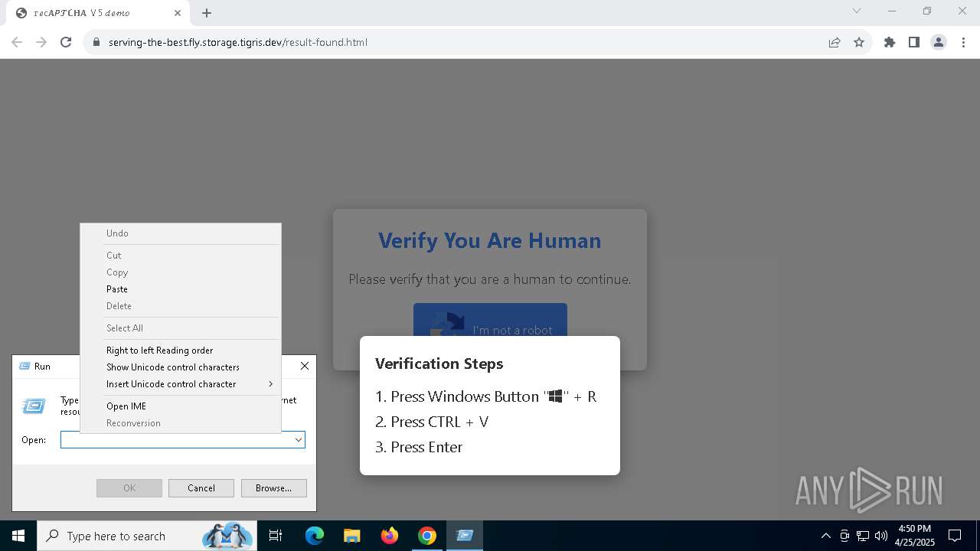
Task: Click the browser forward arrow
Action: click(x=41, y=42)
